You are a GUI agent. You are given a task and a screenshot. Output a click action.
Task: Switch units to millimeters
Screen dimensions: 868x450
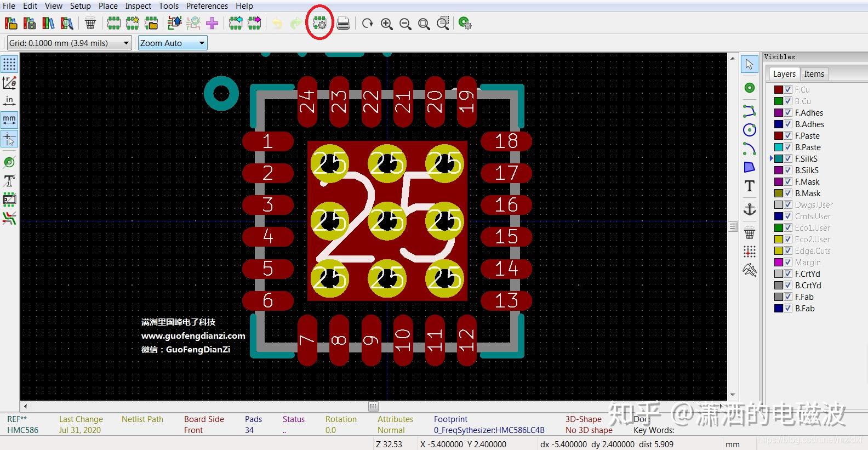tap(9, 120)
